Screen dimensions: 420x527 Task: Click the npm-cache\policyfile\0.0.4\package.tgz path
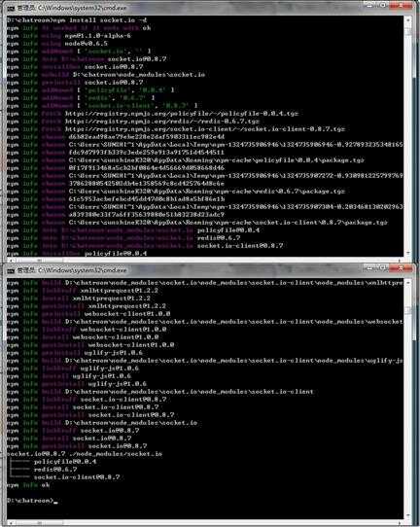[217, 160]
